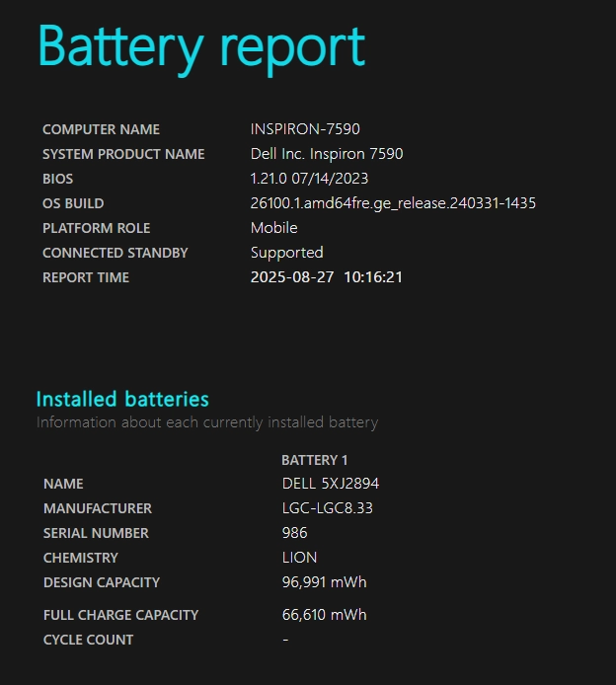This screenshot has width=616, height=685.
Task: Click the BATTERY 1 column header
Action: 315,460
